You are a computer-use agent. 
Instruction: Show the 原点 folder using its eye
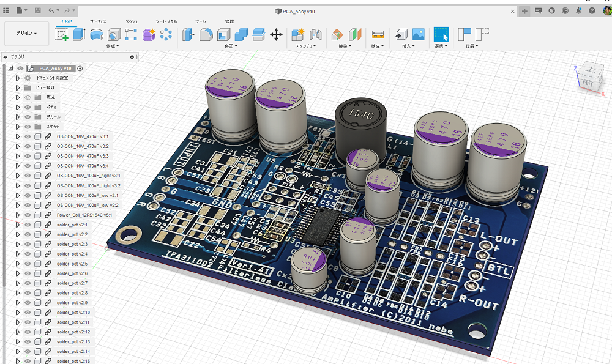(28, 97)
